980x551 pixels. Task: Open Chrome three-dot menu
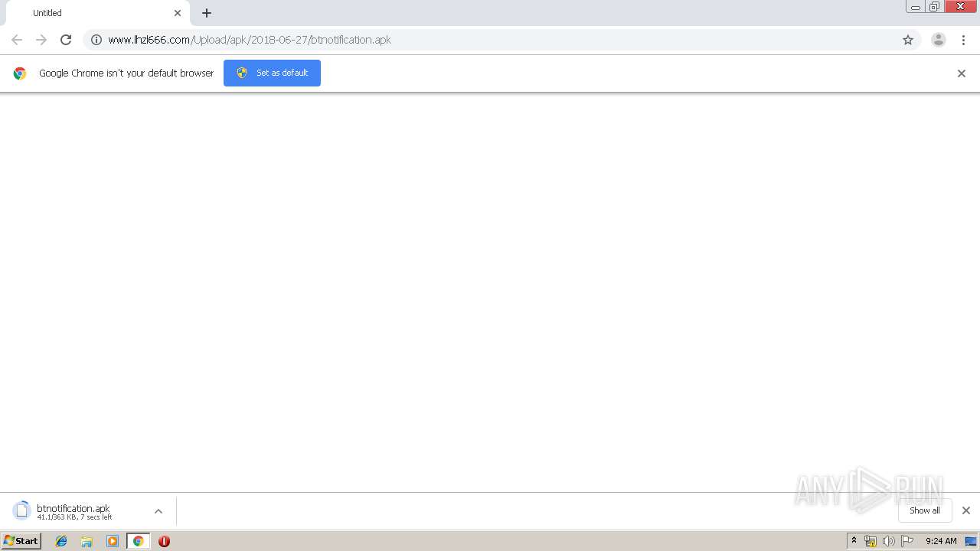(963, 40)
